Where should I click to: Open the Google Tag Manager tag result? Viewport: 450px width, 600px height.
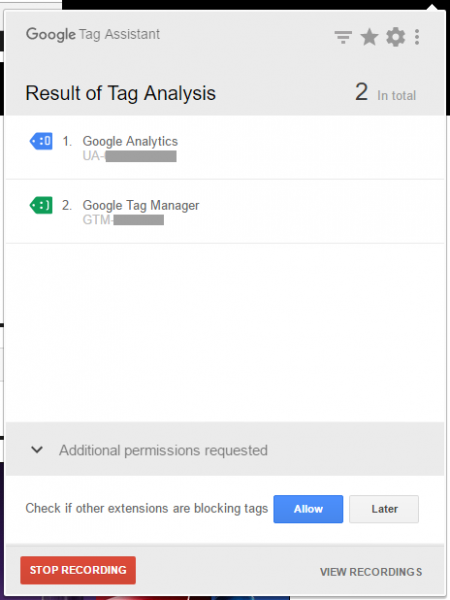(x=225, y=211)
